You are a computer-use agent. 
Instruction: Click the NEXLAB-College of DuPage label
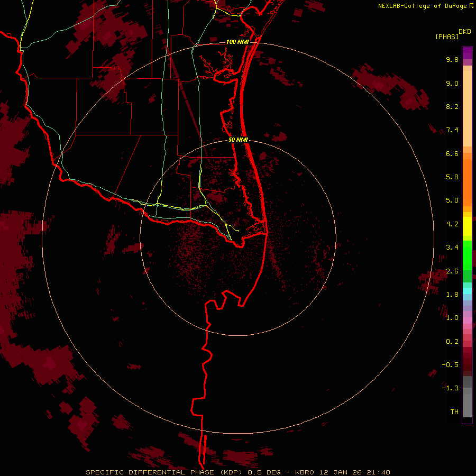[422, 6]
